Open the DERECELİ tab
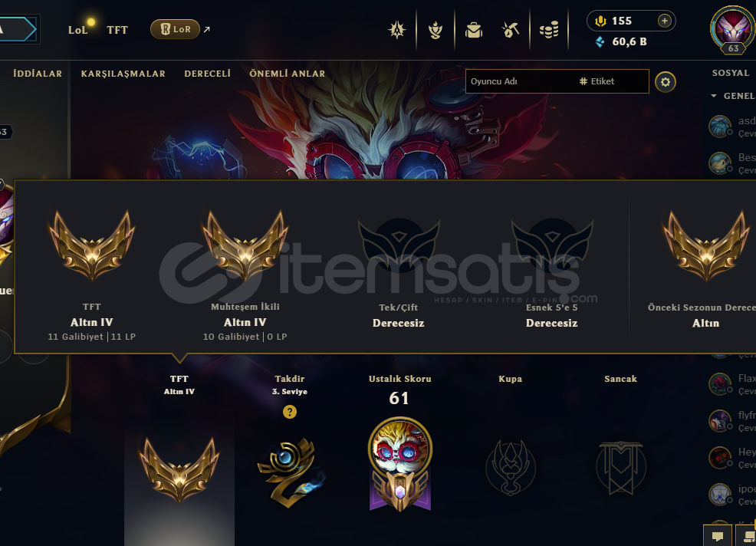Screen dimensions: 756x546 [x=207, y=74]
